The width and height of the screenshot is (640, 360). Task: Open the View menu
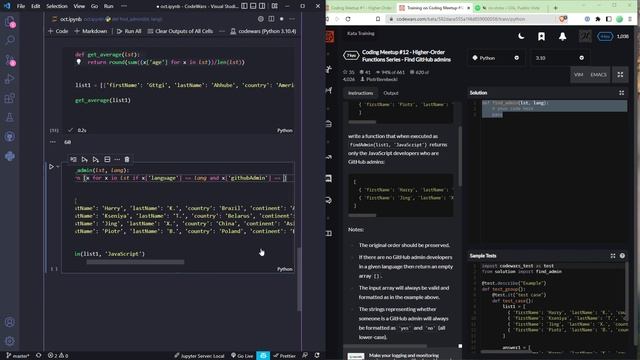(79, 6)
